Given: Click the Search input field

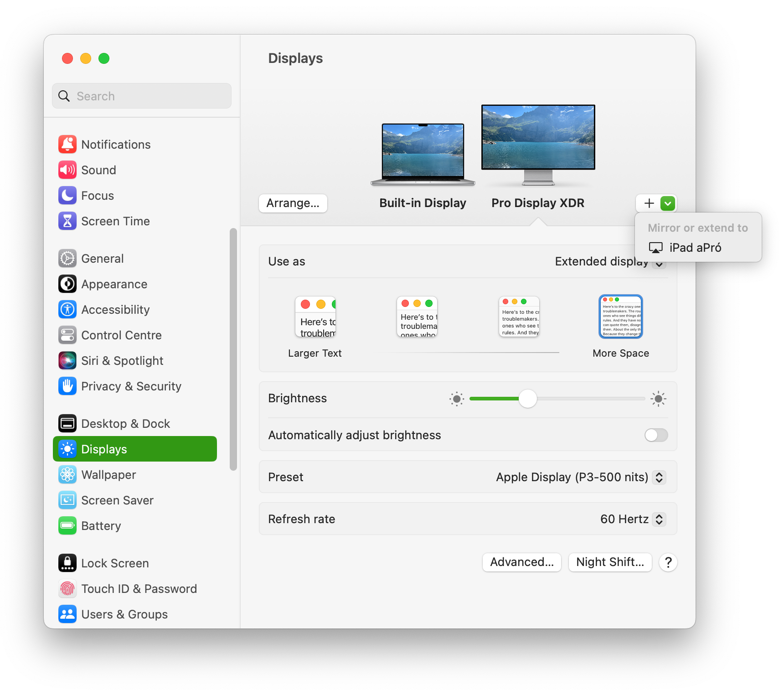Looking at the screenshot, I should (142, 96).
